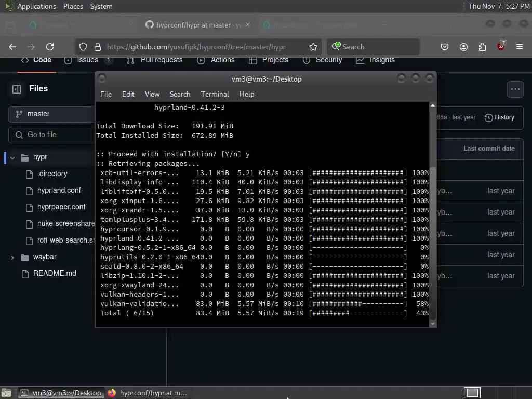
Task: Open the terminal Search menu
Action: [180, 95]
